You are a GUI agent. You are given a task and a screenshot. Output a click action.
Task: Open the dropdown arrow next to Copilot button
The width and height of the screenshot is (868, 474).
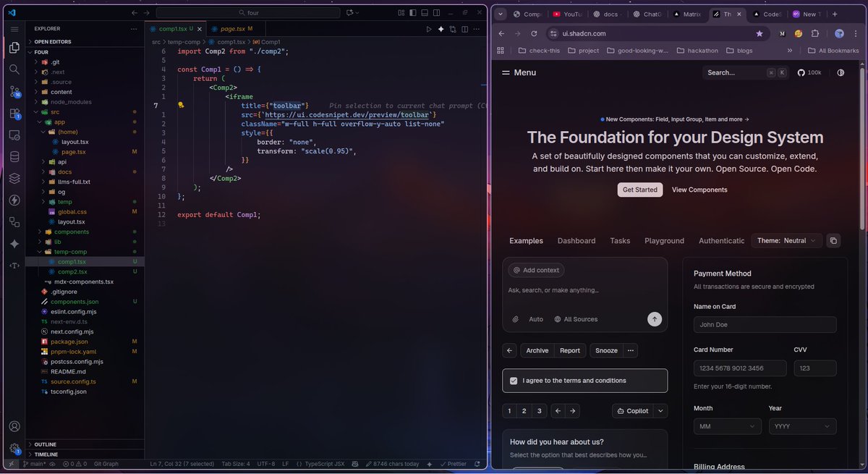(661, 411)
